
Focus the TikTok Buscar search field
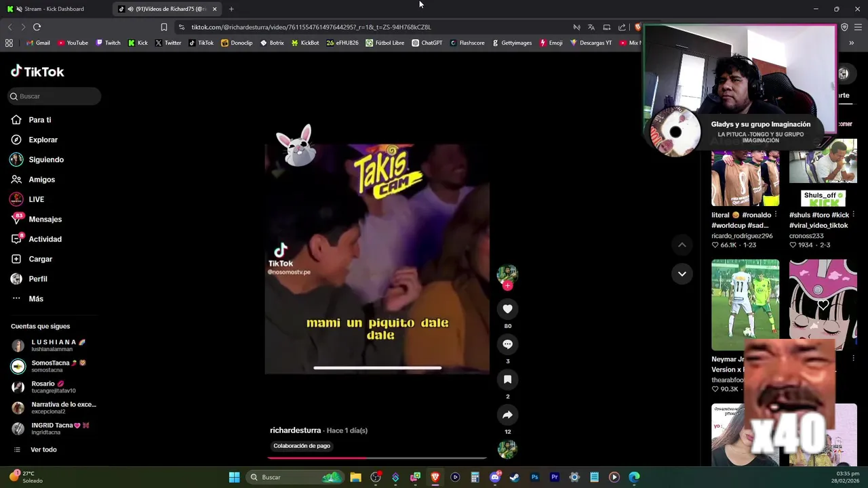(54, 96)
